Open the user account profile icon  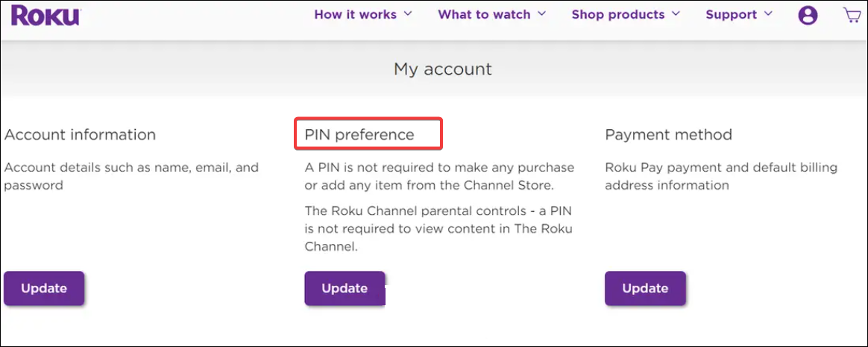pos(808,15)
